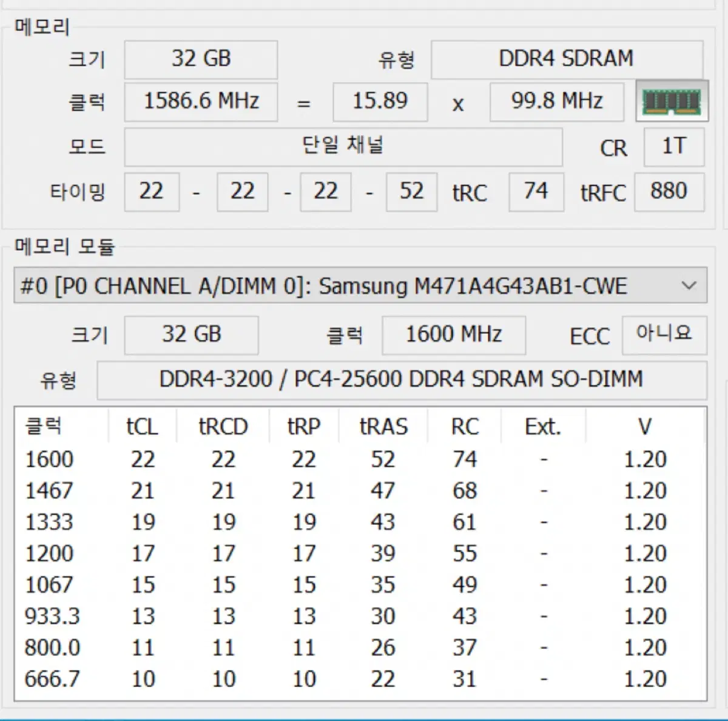Select the 800.0 clock row
Viewport: 728px width, 721px height.
360,648
